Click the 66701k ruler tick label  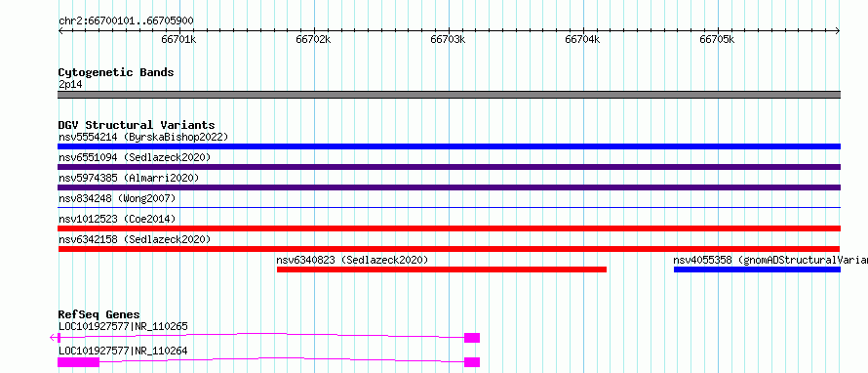[x=178, y=39]
